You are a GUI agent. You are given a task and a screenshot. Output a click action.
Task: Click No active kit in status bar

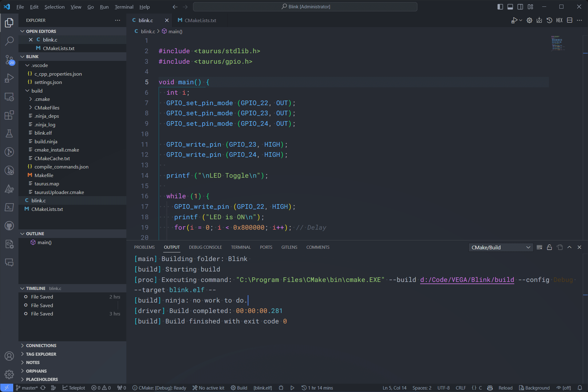208,388
